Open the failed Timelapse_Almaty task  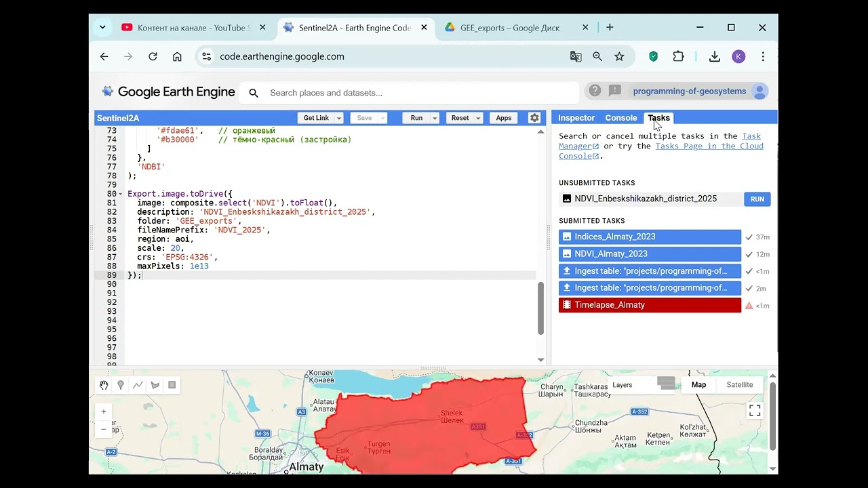pos(650,305)
